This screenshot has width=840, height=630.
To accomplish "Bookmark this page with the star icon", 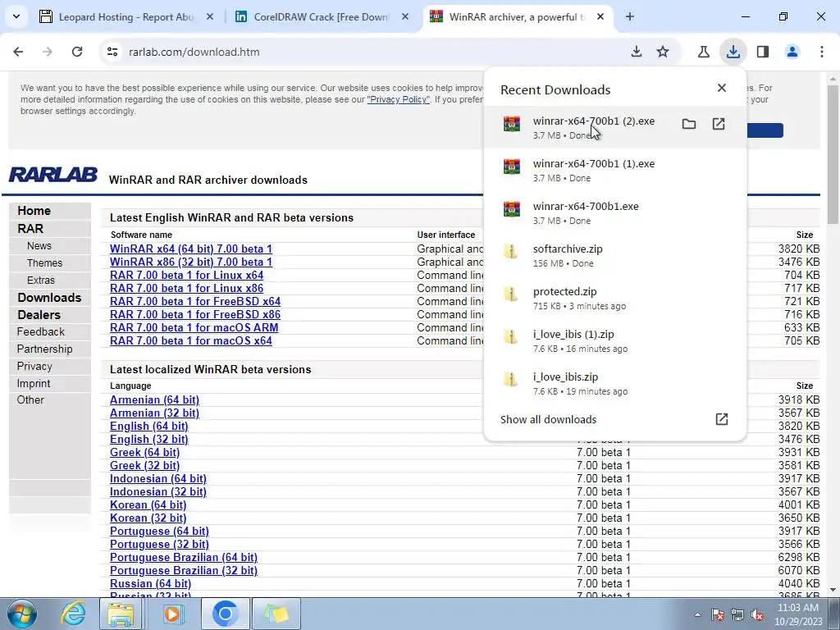I will (663, 52).
